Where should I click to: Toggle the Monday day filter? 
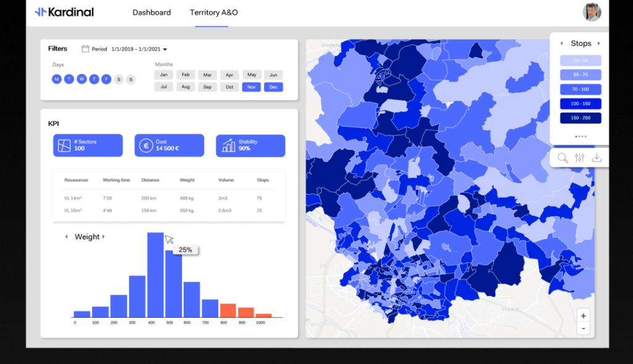pos(56,79)
